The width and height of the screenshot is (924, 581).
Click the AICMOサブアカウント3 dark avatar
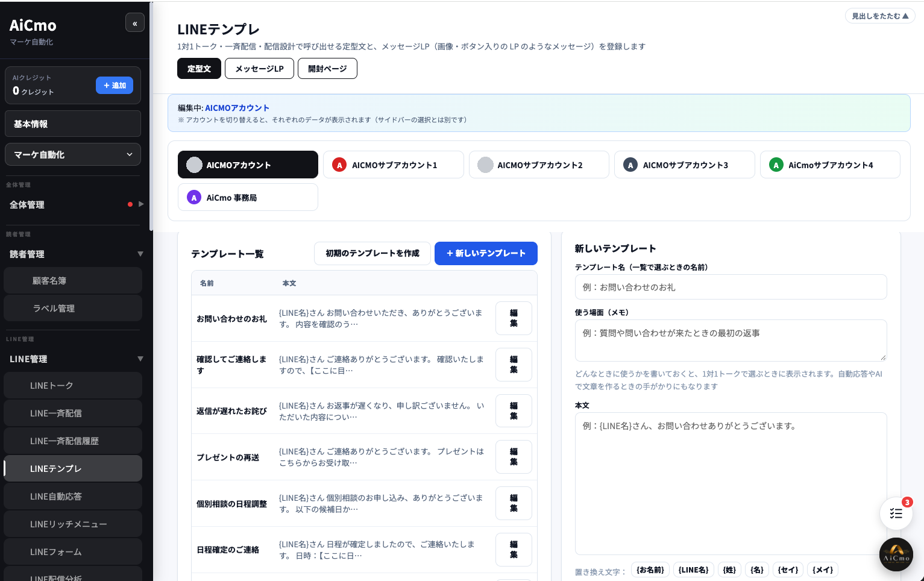(630, 165)
